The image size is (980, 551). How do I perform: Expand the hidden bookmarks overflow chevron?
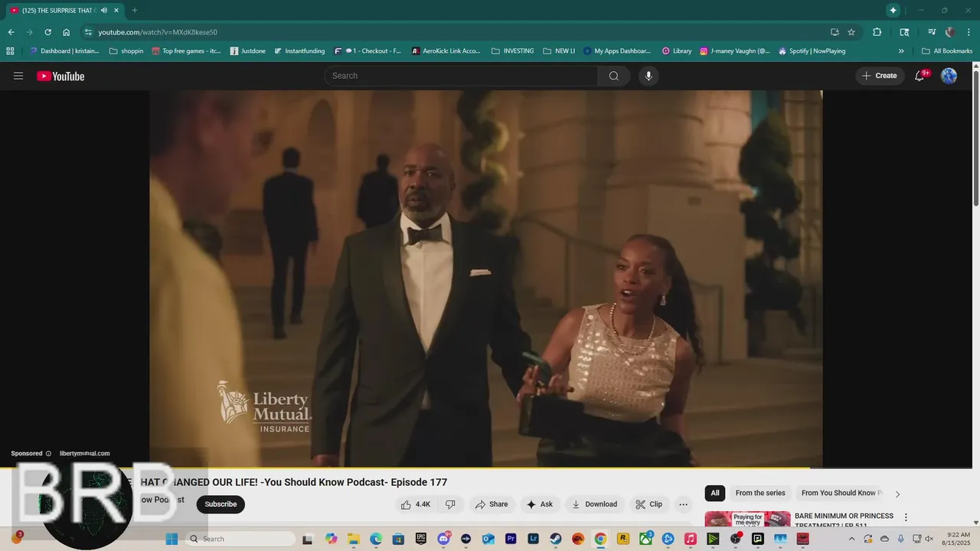[901, 51]
